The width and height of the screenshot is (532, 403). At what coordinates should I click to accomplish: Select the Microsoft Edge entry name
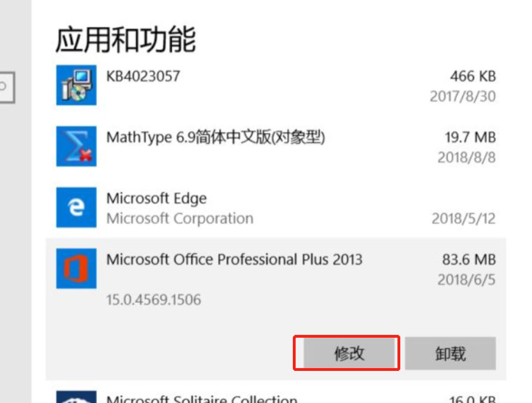point(156,198)
